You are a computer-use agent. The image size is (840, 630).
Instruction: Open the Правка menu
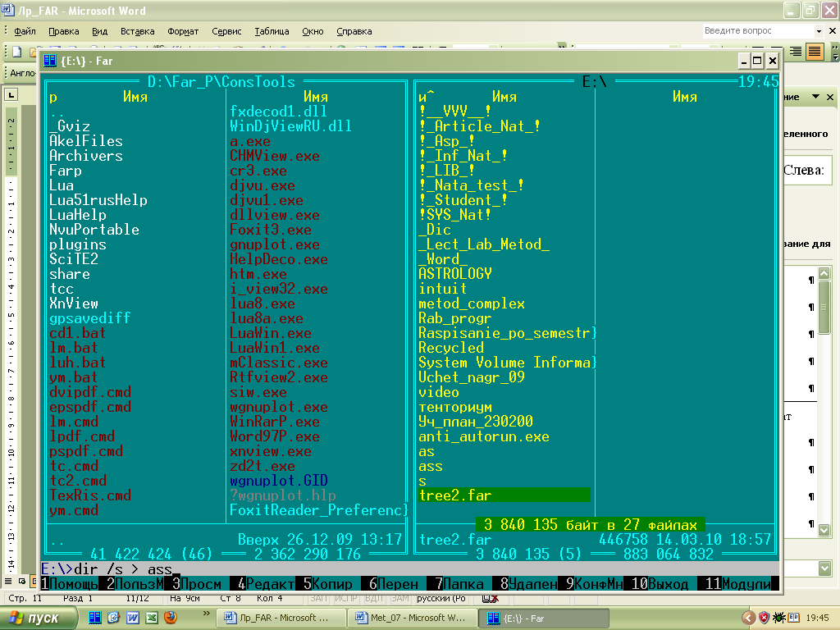click(x=64, y=31)
